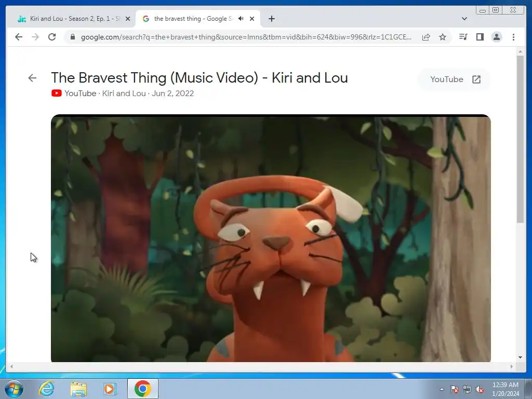Click the horizontal scrollbar left arrow
Screen dimensions: 532x399
(x=11, y=366)
